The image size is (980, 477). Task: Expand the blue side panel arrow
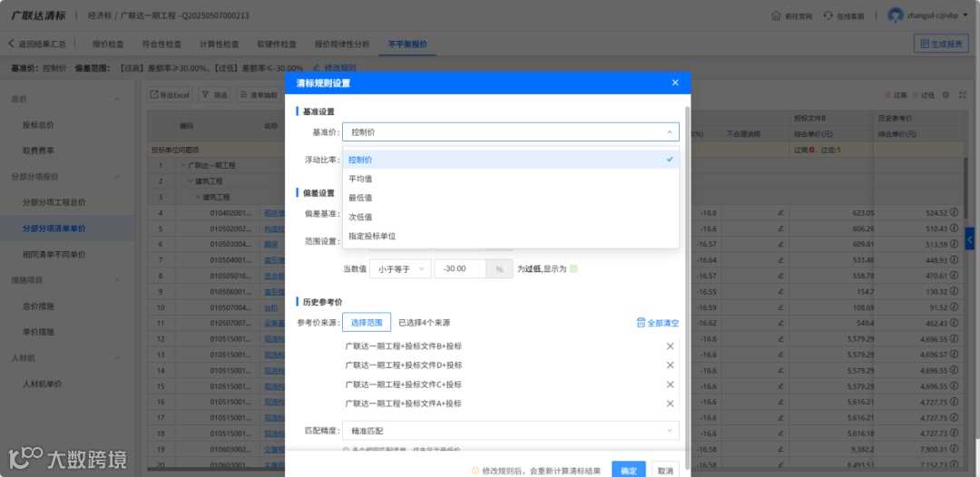click(x=970, y=238)
